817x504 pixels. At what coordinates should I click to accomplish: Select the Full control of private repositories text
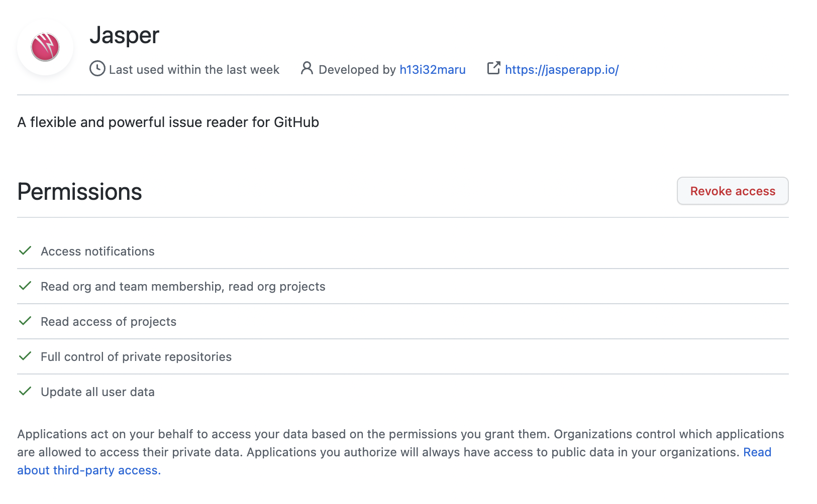point(136,357)
